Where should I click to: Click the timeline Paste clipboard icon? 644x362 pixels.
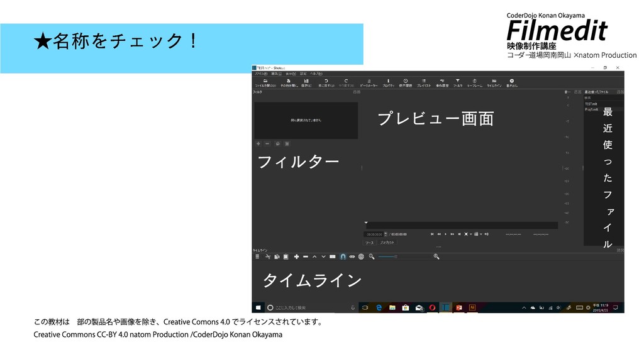pyautogui.click(x=286, y=256)
